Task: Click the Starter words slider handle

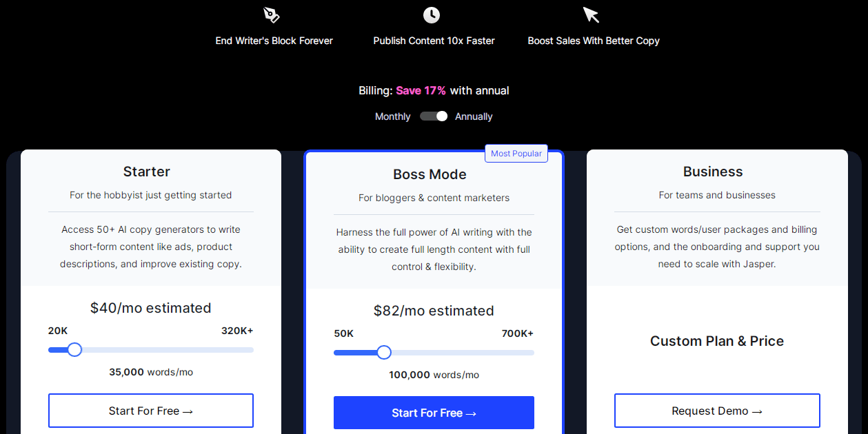Action: point(75,350)
